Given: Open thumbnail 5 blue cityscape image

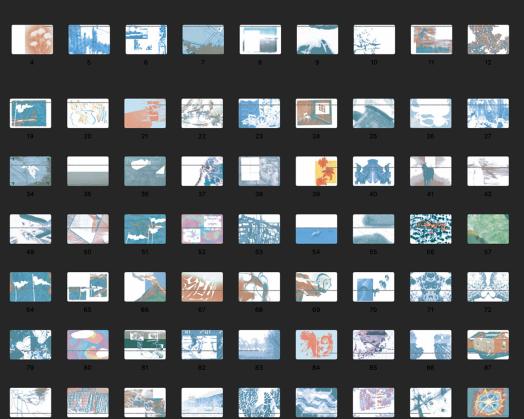Looking at the screenshot, I should click(x=89, y=39).
